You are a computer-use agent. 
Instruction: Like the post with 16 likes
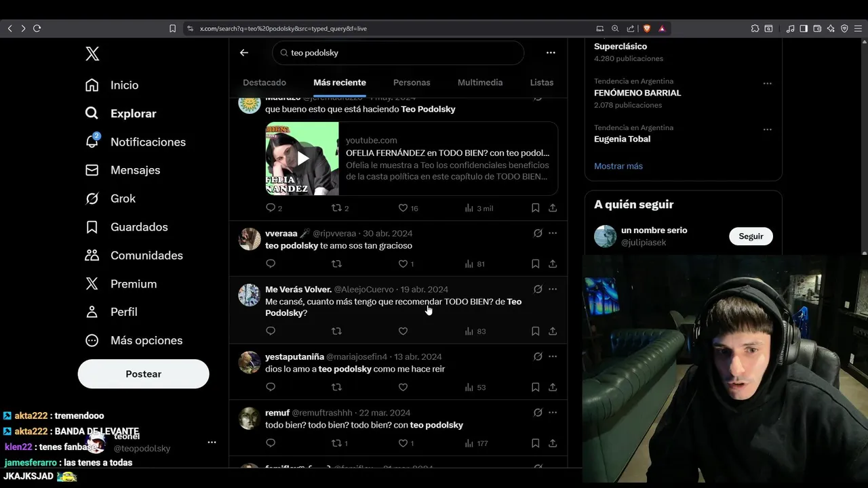tap(403, 208)
